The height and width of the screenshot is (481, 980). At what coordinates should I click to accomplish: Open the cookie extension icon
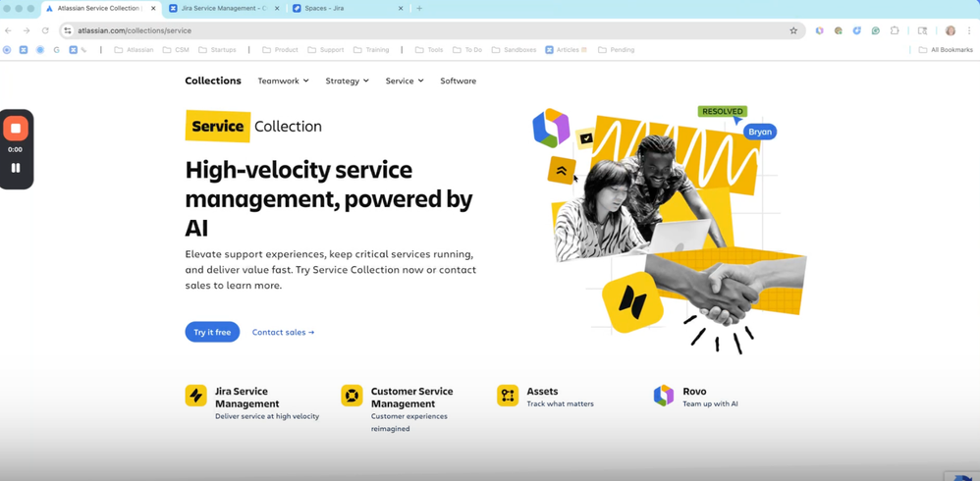click(839, 30)
